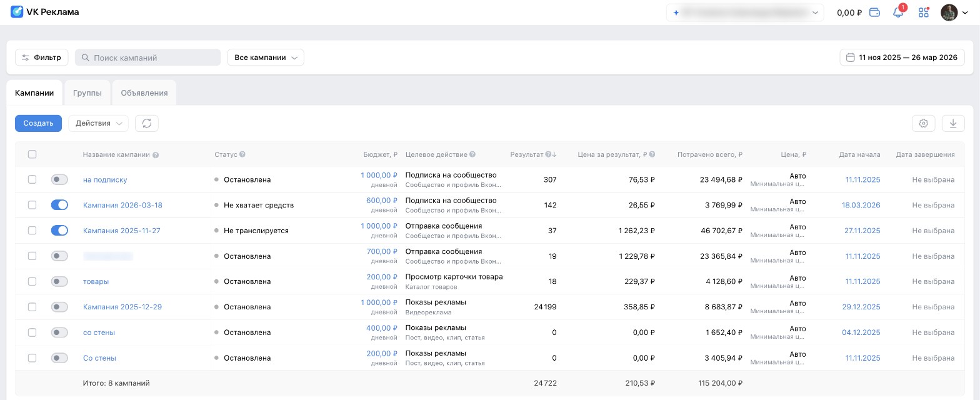Toggle the switch for campaign на подписку

point(59,179)
